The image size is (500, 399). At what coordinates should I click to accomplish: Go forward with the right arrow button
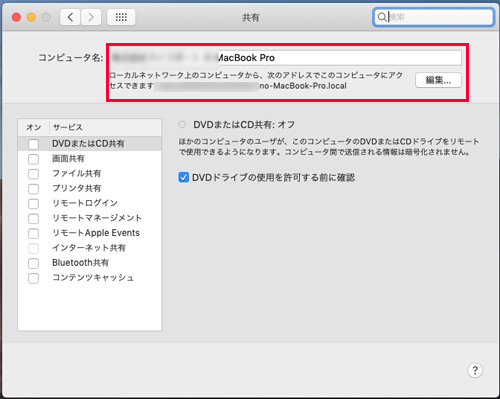[91, 17]
